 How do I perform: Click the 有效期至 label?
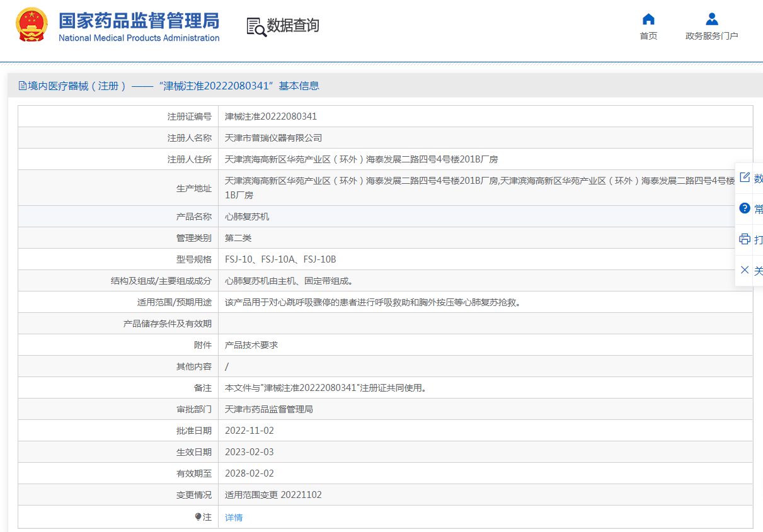194,473
